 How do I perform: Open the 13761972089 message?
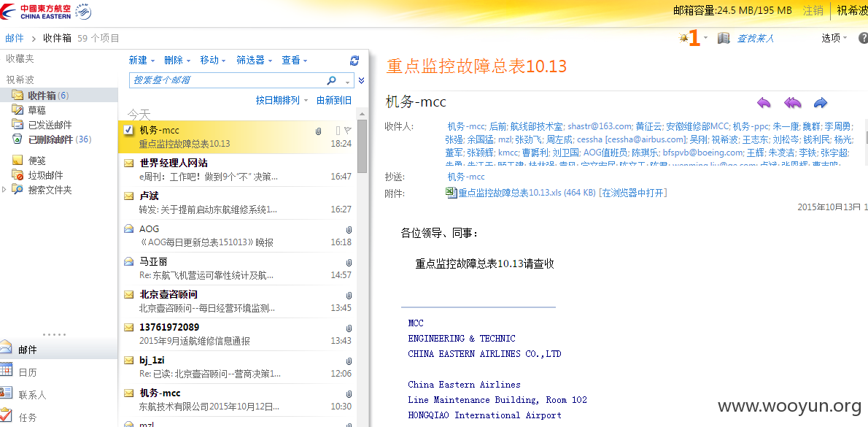(x=237, y=334)
